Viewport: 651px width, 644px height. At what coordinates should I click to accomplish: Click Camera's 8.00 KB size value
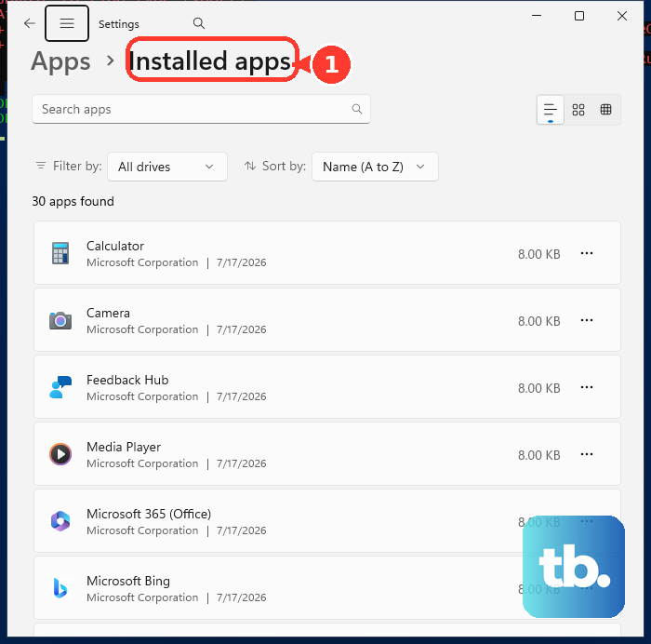(x=538, y=321)
